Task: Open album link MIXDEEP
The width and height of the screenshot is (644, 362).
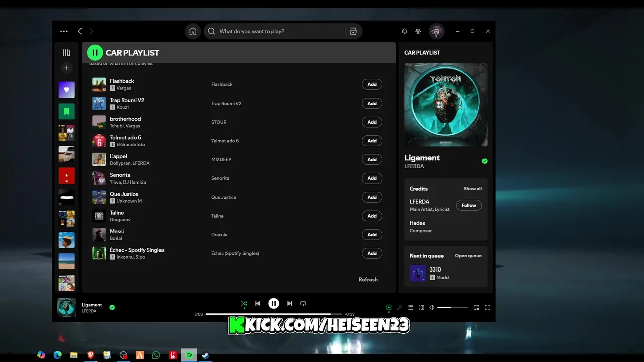Action: (x=221, y=160)
